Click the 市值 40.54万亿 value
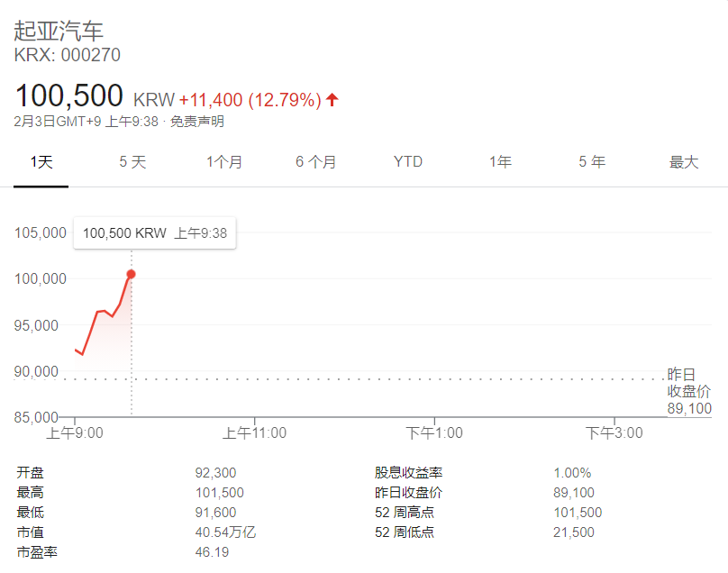 (225, 532)
